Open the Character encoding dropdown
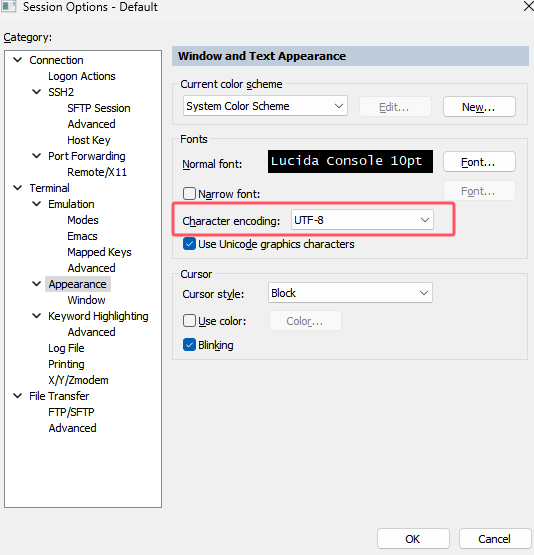This screenshot has width=534, height=555. click(362, 220)
